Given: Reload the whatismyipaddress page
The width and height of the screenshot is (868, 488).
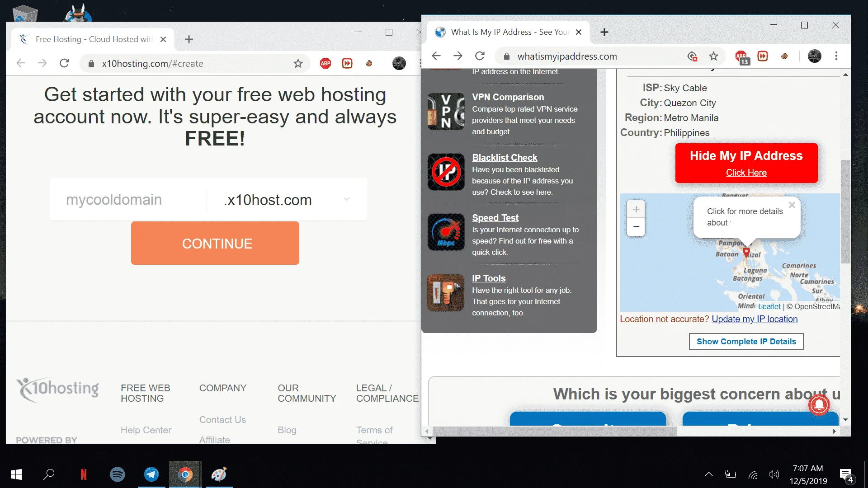Looking at the screenshot, I should [x=480, y=56].
